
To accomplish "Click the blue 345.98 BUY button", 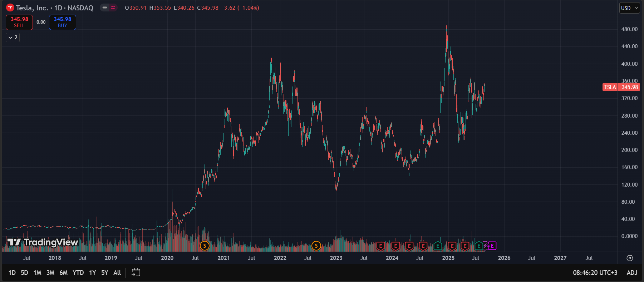I will 63,22.
